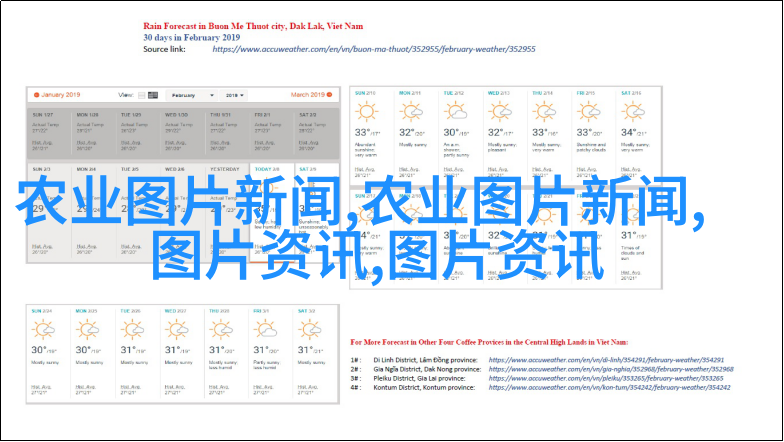The width and height of the screenshot is (784, 442).
Task: Click the SUN 2/3 day header
Action: click(x=41, y=170)
